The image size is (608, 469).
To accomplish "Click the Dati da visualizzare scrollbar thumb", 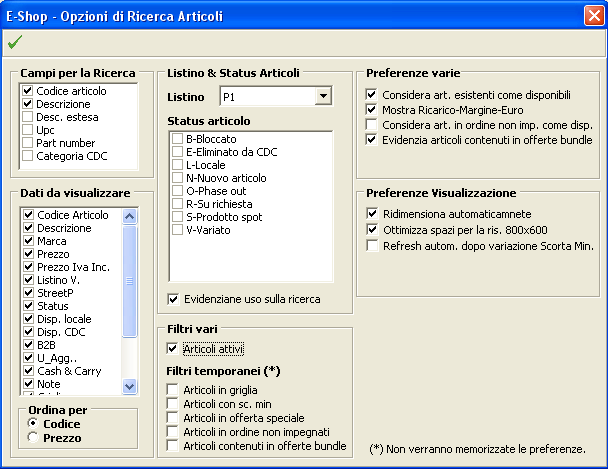I will point(130,281).
